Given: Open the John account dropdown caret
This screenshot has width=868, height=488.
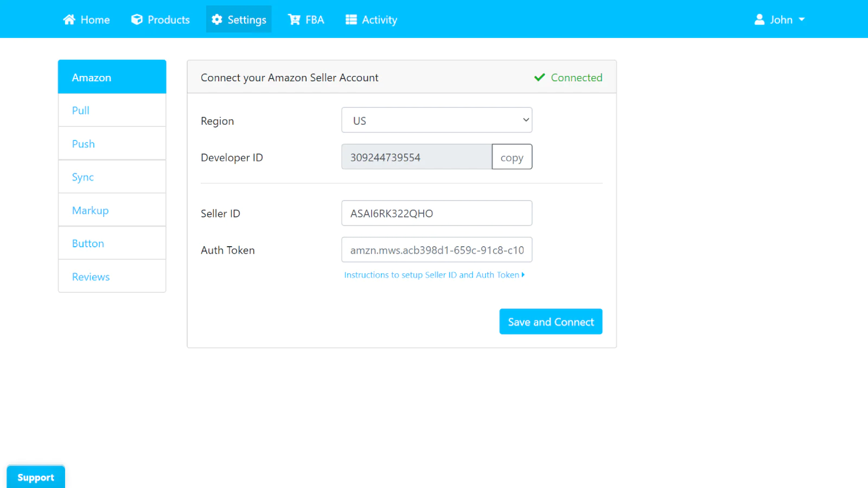Looking at the screenshot, I should coord(802,20).
